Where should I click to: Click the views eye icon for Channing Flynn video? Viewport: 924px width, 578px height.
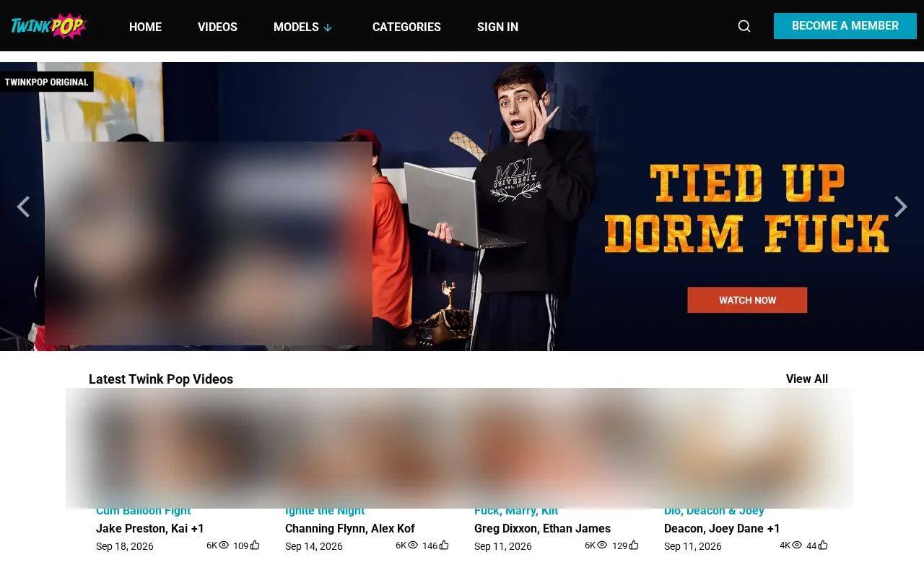tap(413, 545)
